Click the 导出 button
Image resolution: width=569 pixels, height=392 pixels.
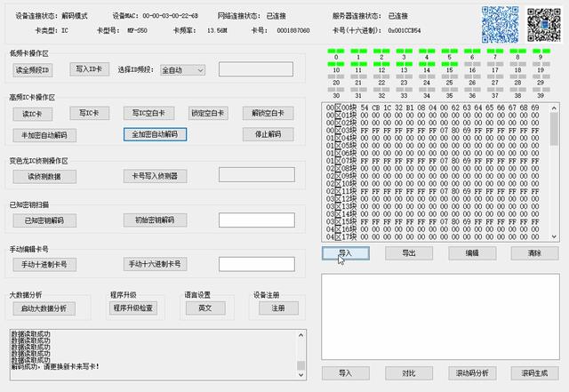pyautogui.click(x=409, y=253)
